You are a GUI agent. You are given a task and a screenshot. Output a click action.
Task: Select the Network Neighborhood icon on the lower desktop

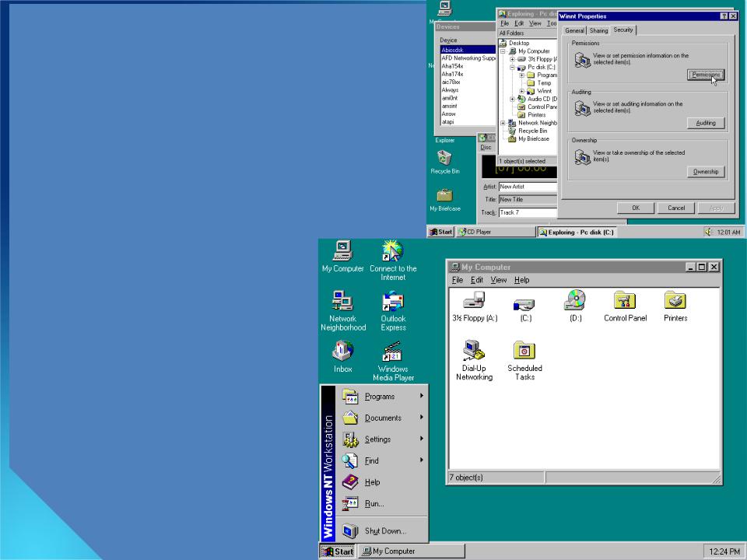coord(343,311)
